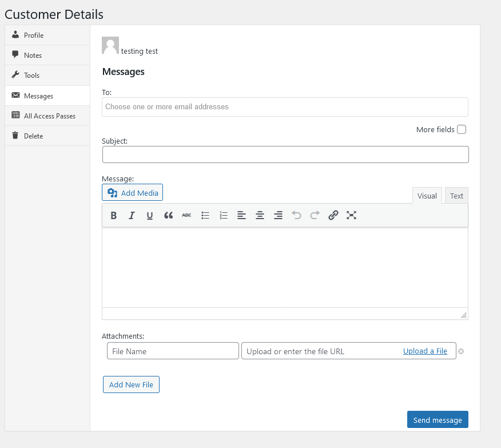Image resolution: width=501 pixels, height=448 pixels.
Task: Open the To email addresses selector
Action: [285, 107]
